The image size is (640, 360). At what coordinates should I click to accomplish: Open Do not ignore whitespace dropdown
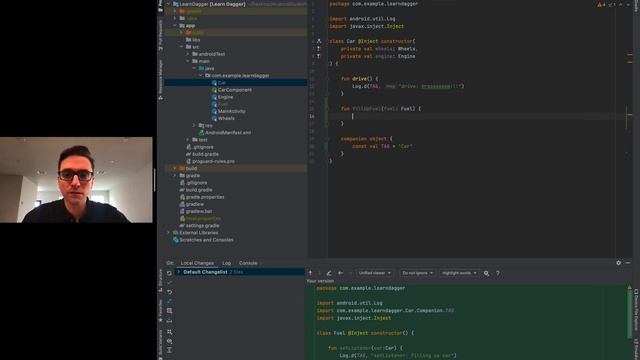pyautogui.click(x=417, y=273)
